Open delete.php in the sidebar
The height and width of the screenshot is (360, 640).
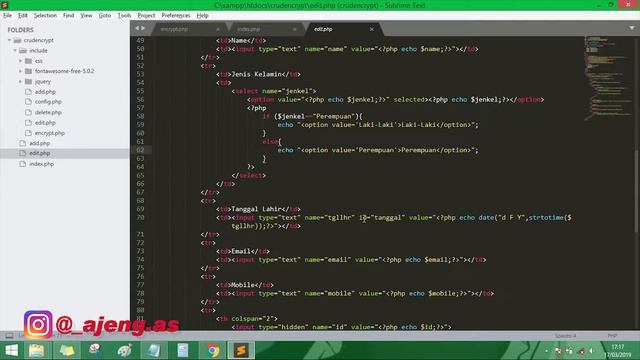tap(48, 112)
